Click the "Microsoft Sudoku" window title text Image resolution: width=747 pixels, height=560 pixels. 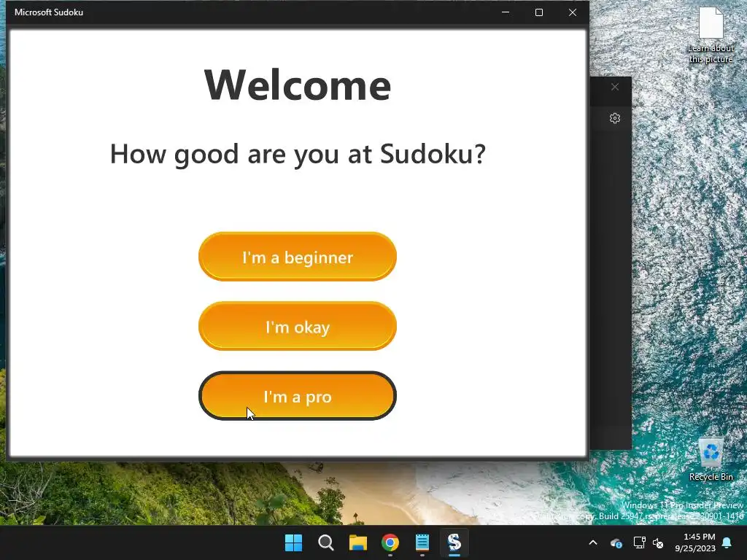pos(49,12)
